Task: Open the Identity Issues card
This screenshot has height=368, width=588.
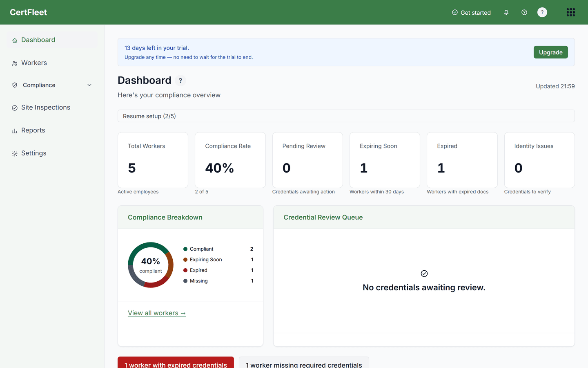Action: point(539,160)
